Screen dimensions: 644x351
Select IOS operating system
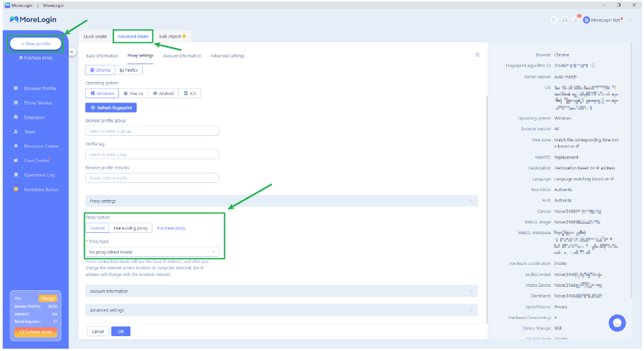(x=190, y=94)
